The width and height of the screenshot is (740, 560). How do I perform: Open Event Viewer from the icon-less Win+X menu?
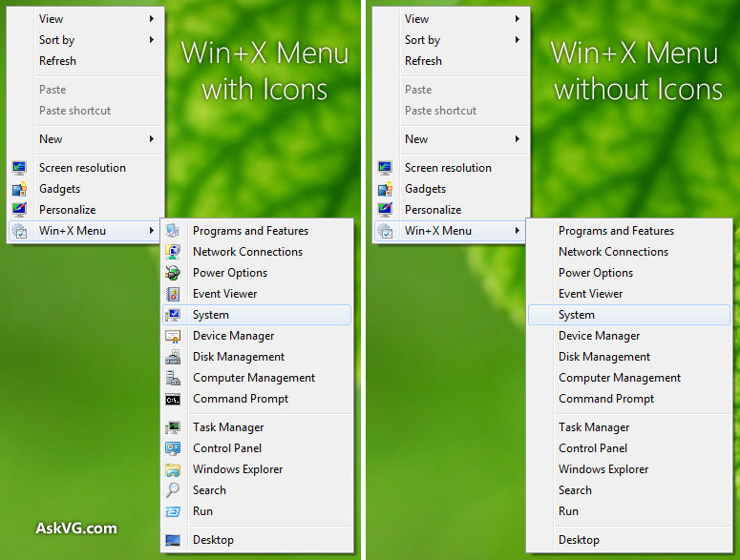[x=590, y=294]
